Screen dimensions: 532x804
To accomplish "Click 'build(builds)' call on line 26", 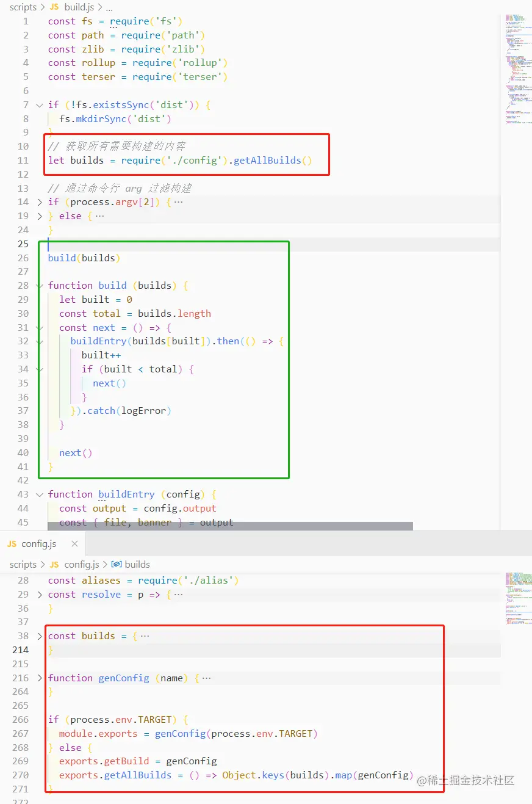I will point(84,258).
